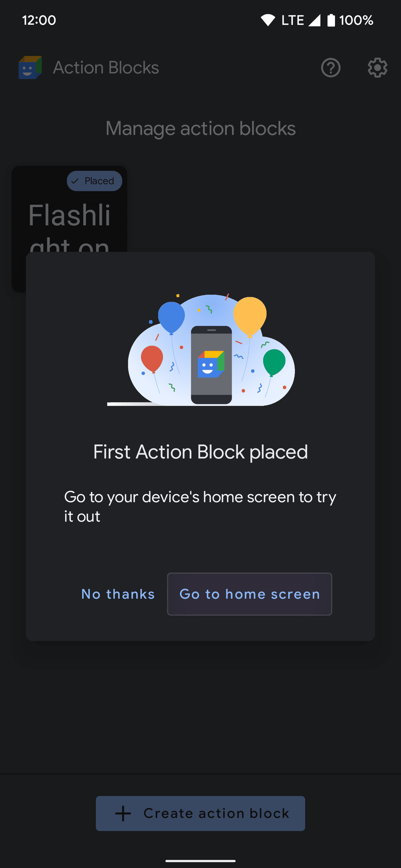Tap the Action Blocks app logo

[30, 68]
